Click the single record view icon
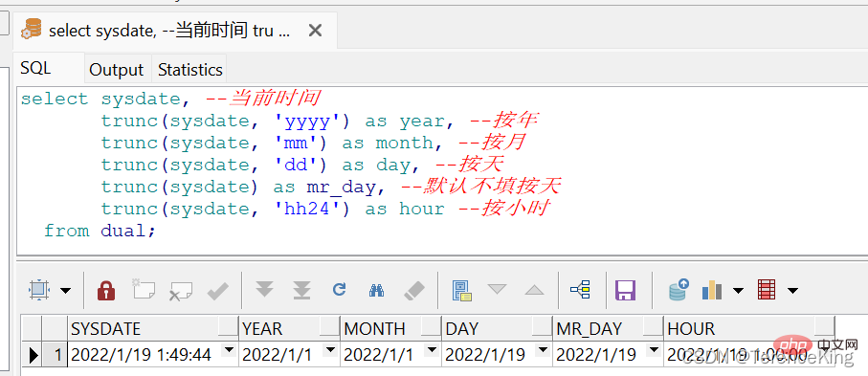The image size is (868, 376). tap(461, 290)
